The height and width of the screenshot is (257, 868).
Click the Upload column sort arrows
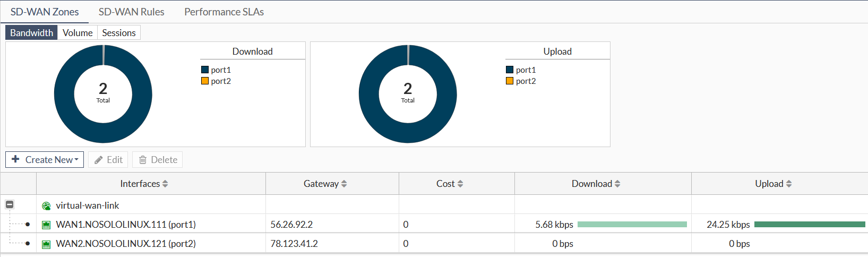(789, 184)
